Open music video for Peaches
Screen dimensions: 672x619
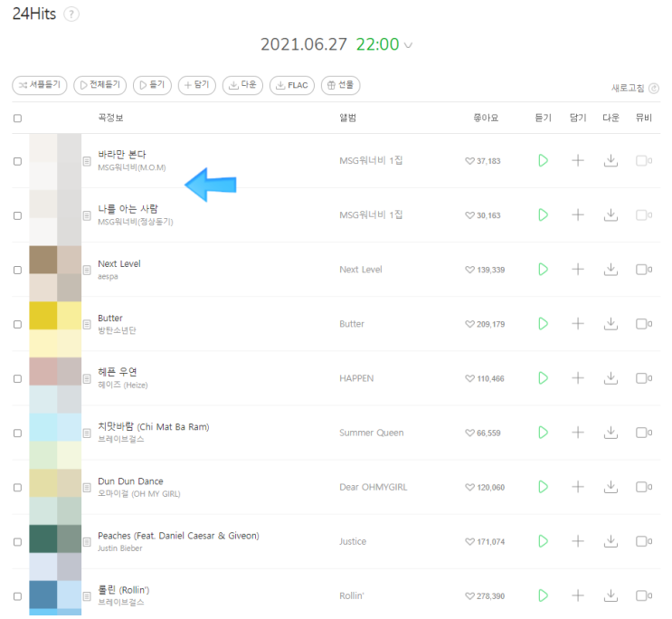644,541
